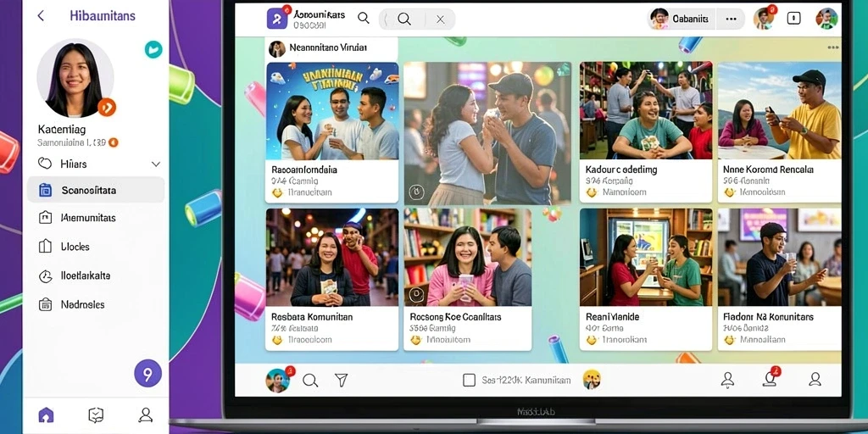Click emoji icon on Racoainfomdaiia card

click(277, 192)
